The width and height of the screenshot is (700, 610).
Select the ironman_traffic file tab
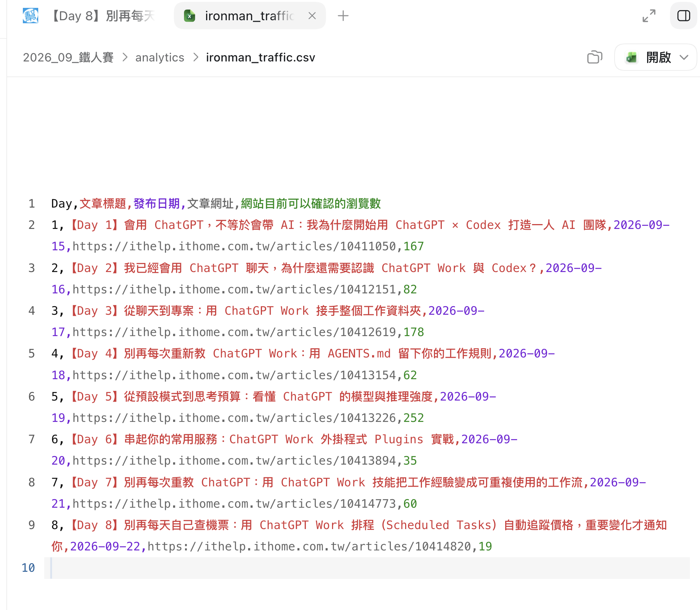(x=250, y=16)
